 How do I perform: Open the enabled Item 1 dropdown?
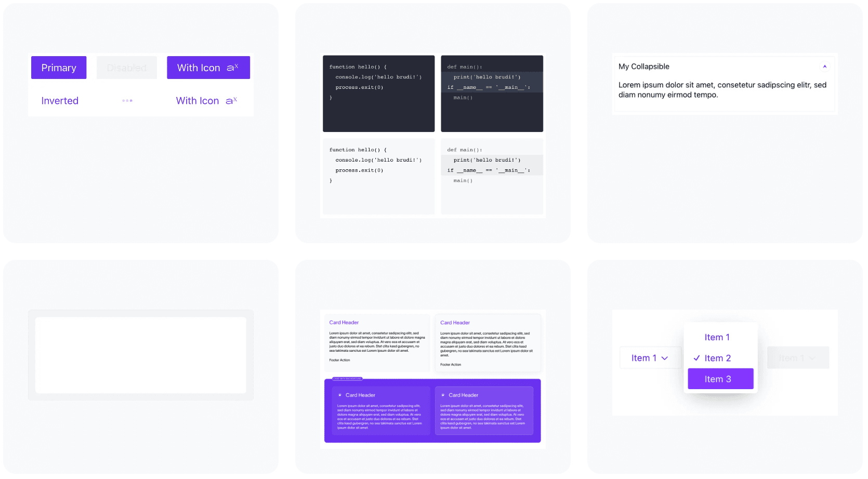point(650,358)
